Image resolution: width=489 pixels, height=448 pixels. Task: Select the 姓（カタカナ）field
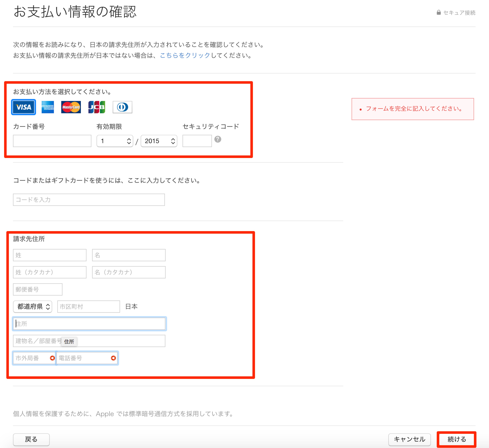click(50, 272)
